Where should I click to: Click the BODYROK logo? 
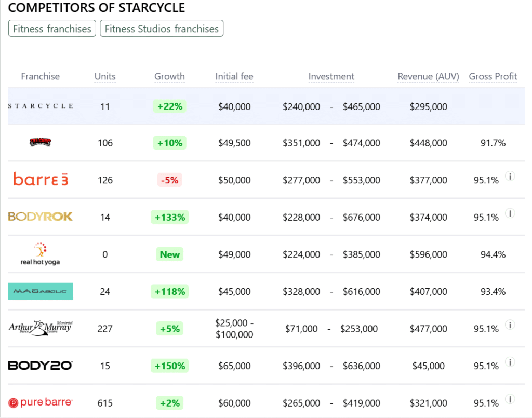pos(41,217)
